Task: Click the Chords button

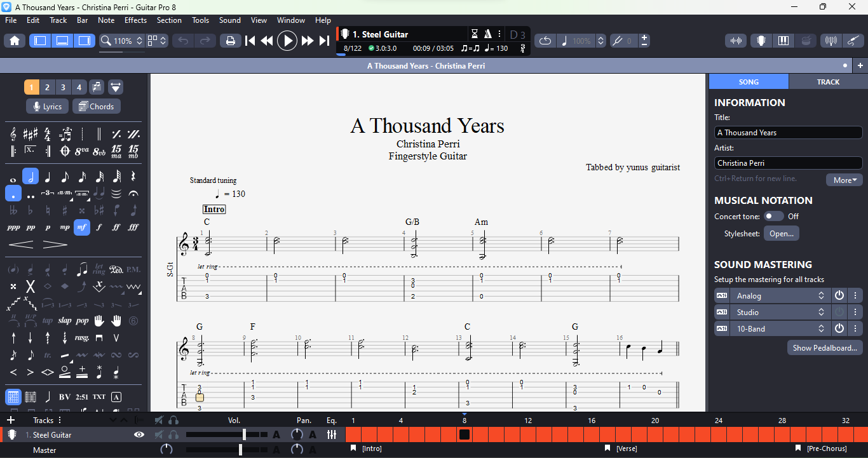Action: coord(97,106)
